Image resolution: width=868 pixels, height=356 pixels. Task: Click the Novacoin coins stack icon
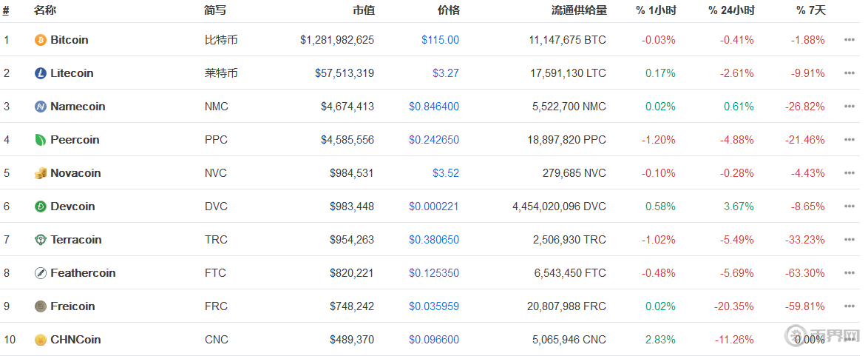(41, 173)
